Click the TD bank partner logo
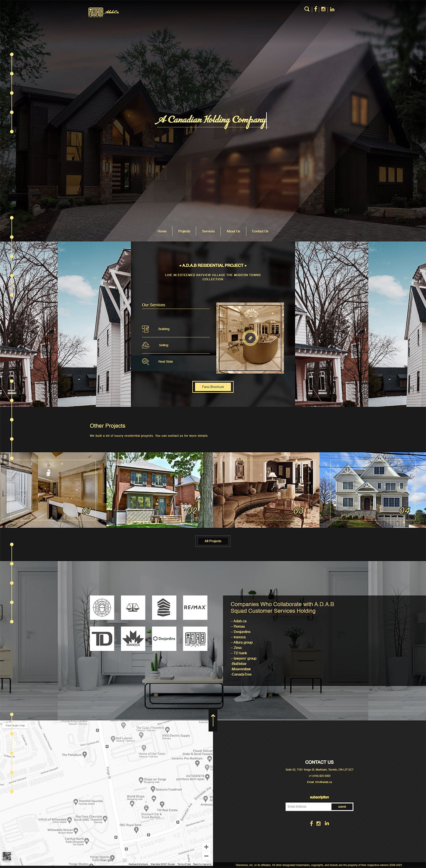Viewport: 426px width, 868px height. point(102,639)
